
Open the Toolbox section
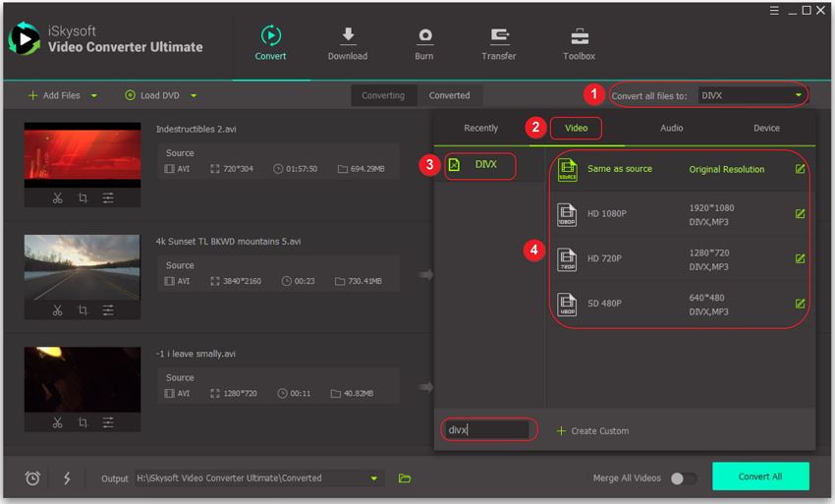tap(579, 44)
